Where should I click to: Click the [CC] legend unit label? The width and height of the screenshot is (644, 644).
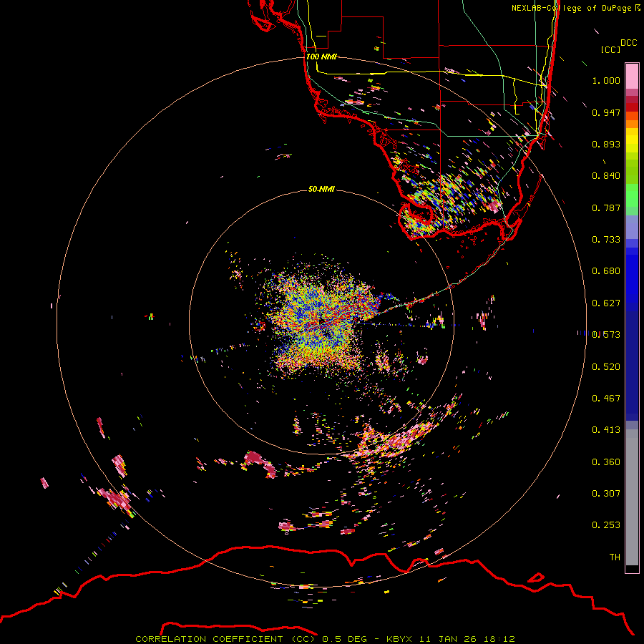(x=610, y=49)
